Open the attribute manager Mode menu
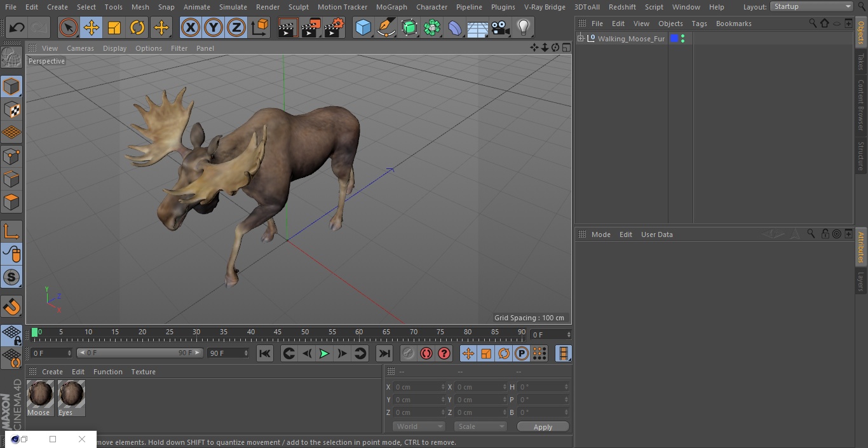This screenshot has height=448, width=868. (600, 234)
